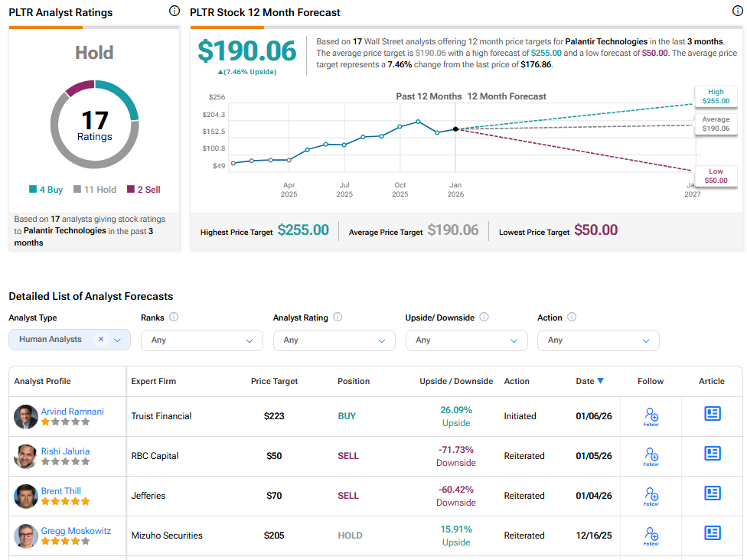
Task: Remove the Human Analysts filter chip
Action: point(101,340)
